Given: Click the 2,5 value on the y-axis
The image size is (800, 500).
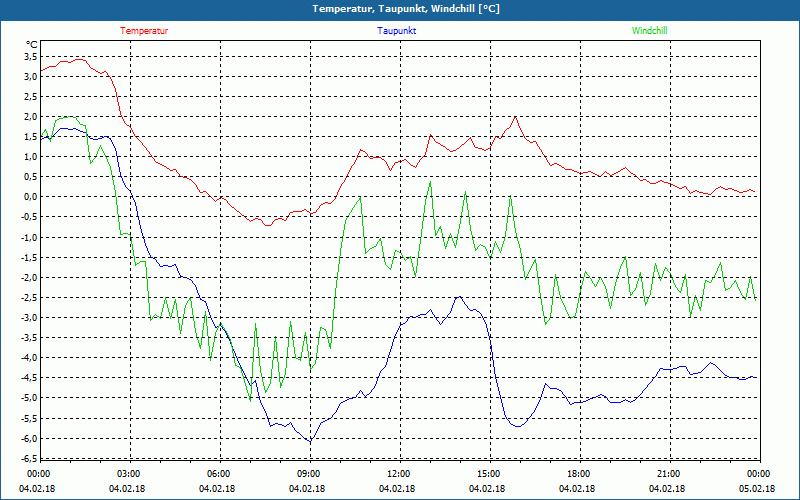Looking at the screenshot, I should pos(31,97).
